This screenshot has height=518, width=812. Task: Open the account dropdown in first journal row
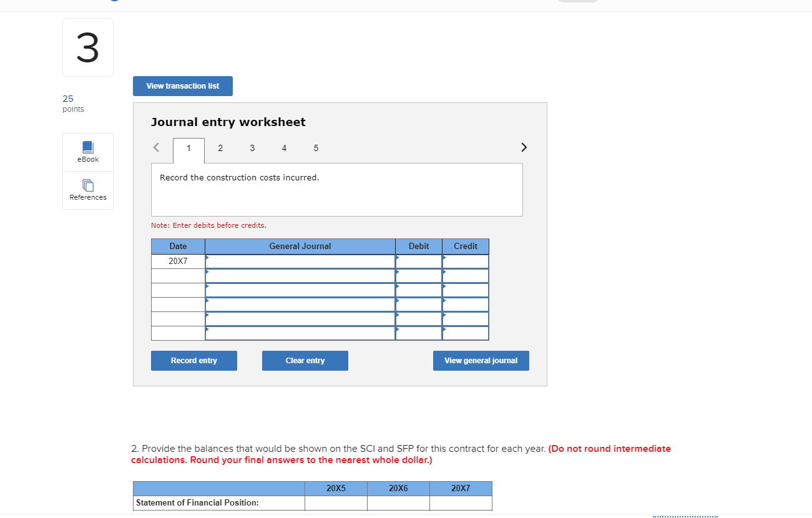click(300, 261)
